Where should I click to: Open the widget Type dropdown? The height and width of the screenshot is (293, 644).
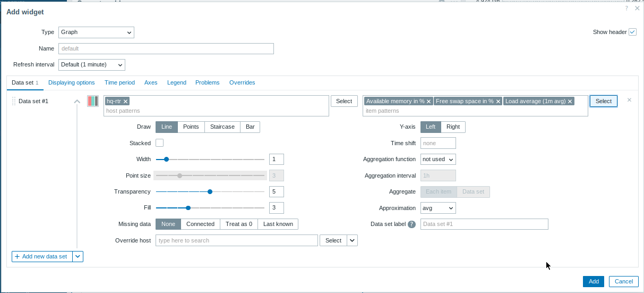[96, 32]
